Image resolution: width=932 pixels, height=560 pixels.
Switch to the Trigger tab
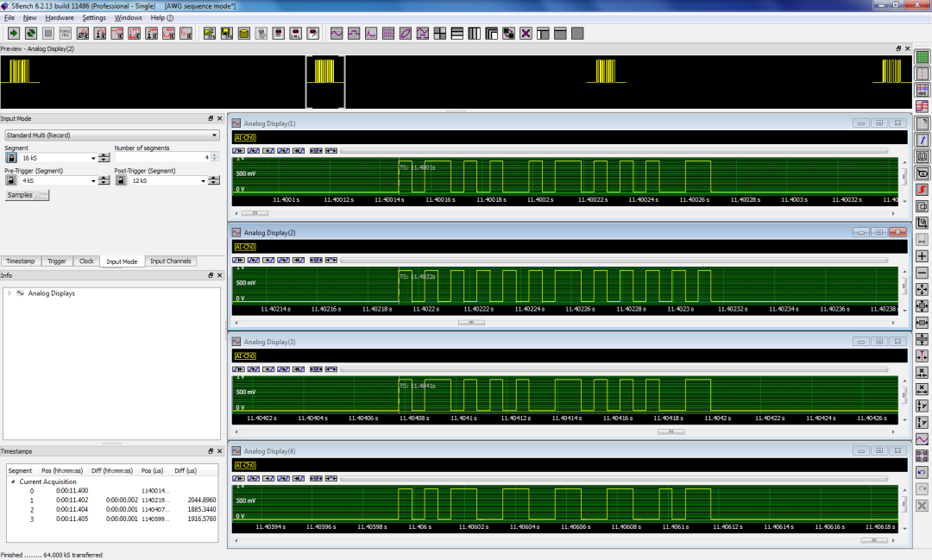pyautogui.click(x=57, y=261)
